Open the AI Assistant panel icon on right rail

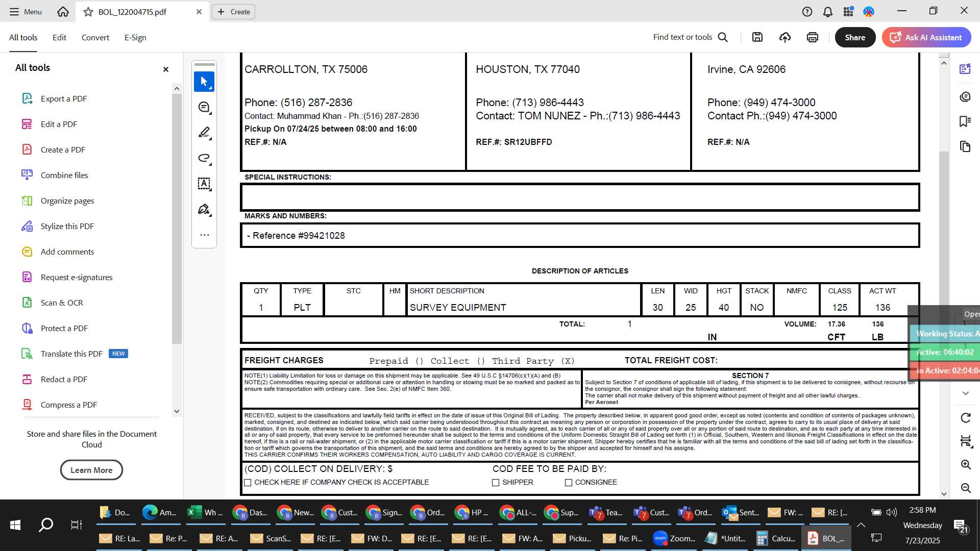pyautogui.click(x=965, y=69)
